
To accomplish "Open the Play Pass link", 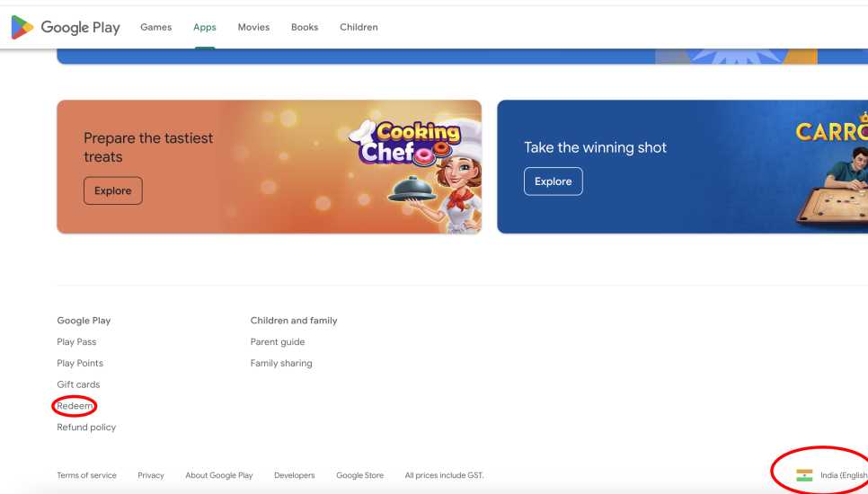I will tap(76, 342).
